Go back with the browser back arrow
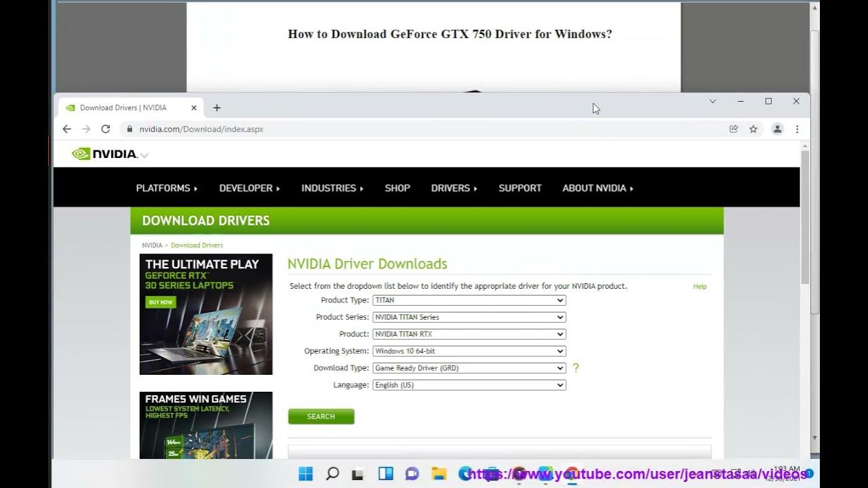The height and width of the screenshot is (488, 868). click(x=66, y=129)
